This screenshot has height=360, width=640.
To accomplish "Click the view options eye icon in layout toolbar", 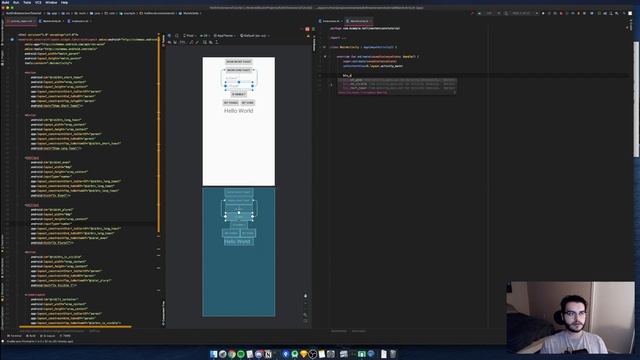I will pos(169,42).
